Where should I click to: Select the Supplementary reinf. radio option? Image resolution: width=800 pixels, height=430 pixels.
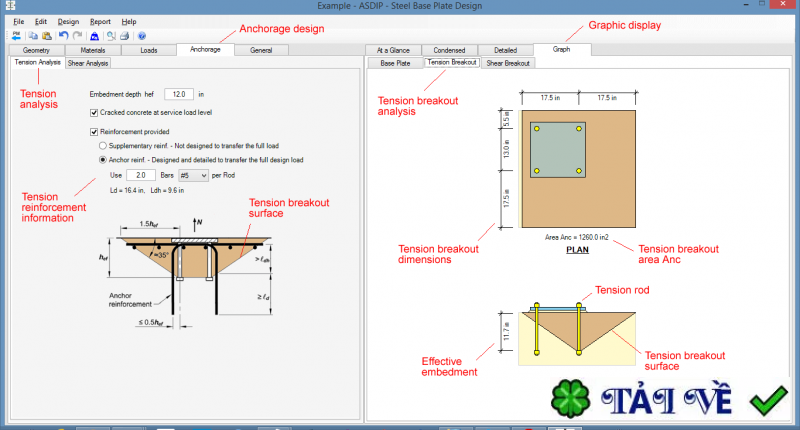pyautogui.click(x=102, y=146)
